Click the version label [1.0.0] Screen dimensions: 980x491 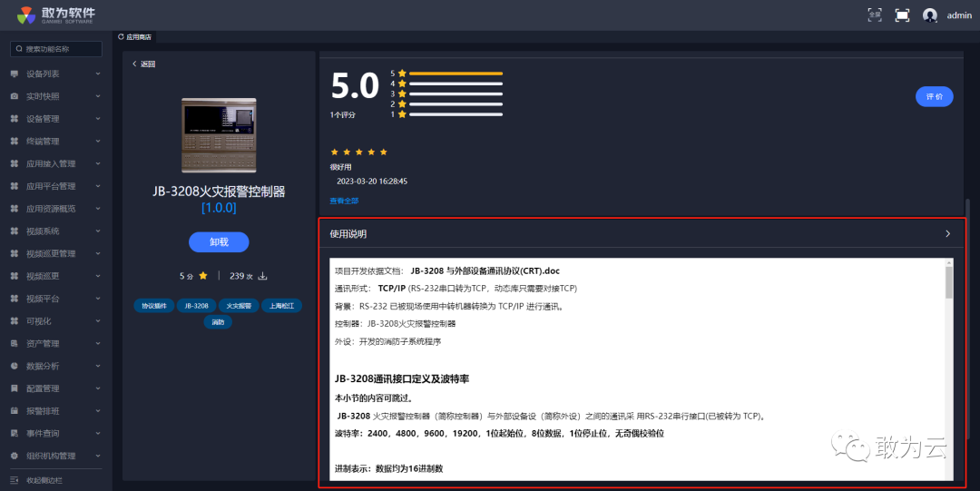219,208
